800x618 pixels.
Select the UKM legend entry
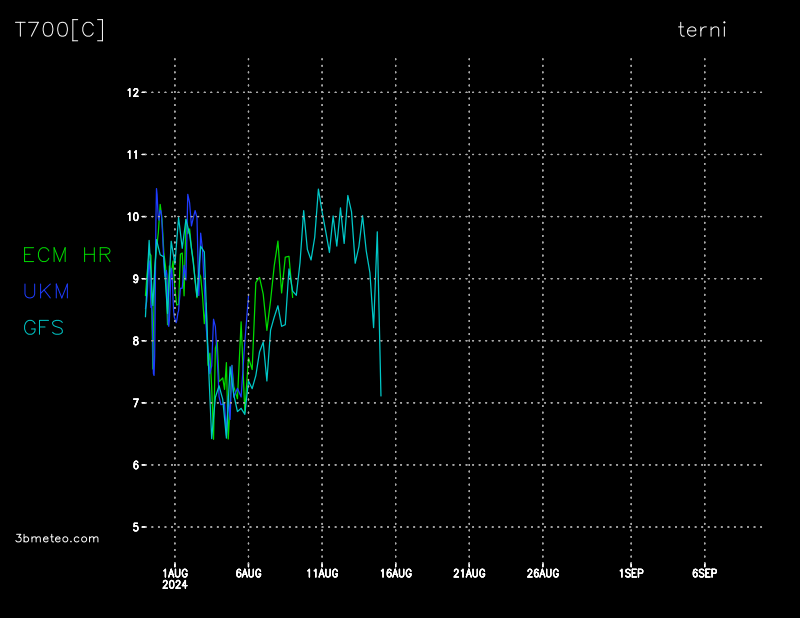click(x=46, y=291)
